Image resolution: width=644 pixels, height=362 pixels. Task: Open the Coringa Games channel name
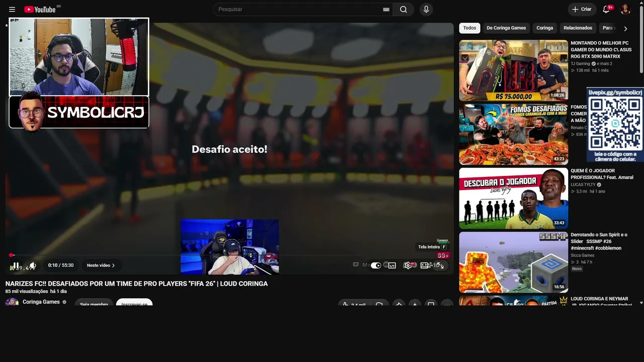(41, 302)
